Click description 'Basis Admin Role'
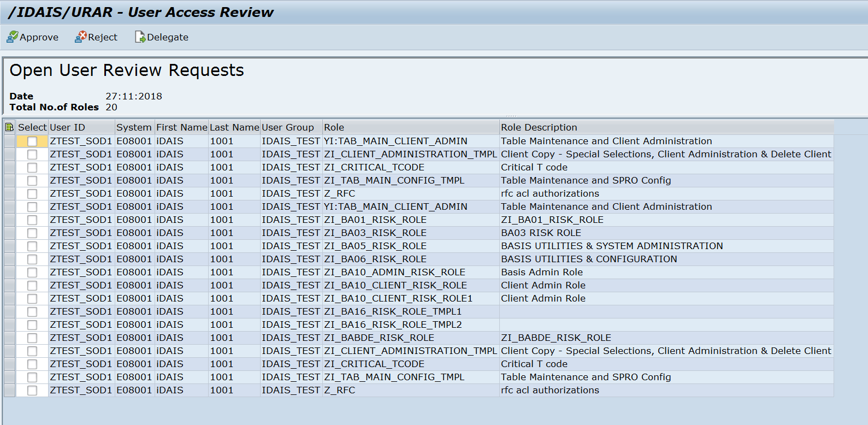 tap(542, 272)
